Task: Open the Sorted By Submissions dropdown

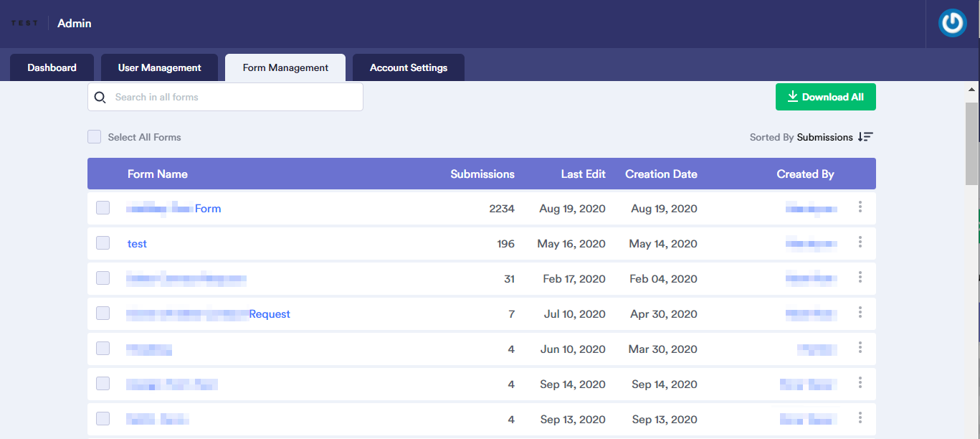Action: pos(824,137)
